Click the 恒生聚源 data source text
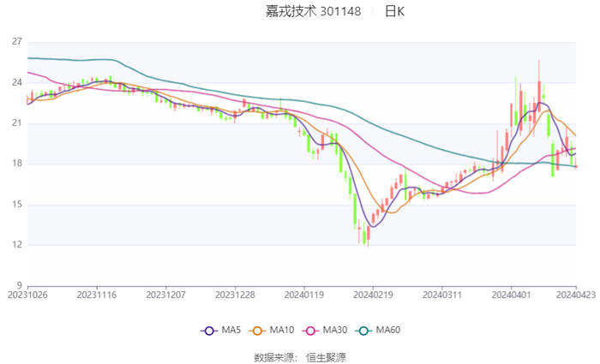Viewport: 600px width, 364px height. point(327,357)
